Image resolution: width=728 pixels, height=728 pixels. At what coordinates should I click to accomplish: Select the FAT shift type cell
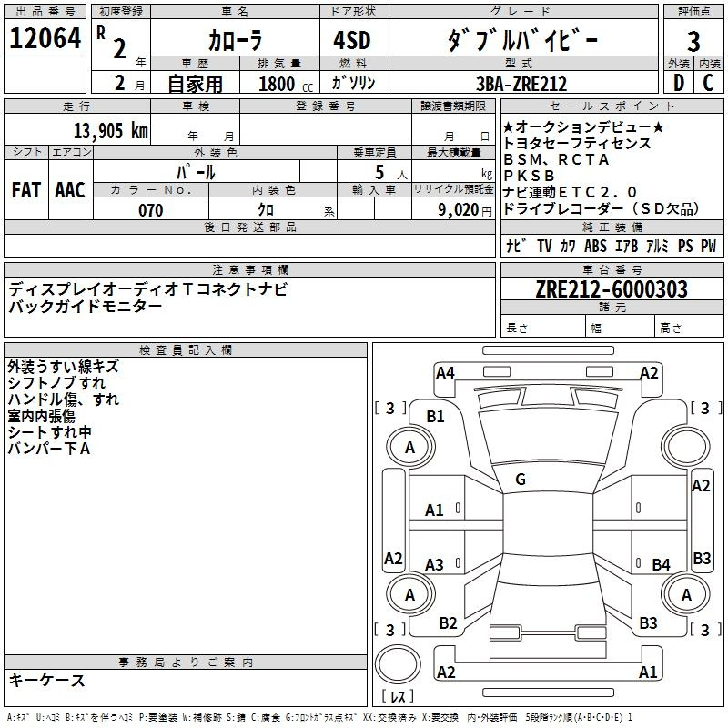click(x=25, y=189)
